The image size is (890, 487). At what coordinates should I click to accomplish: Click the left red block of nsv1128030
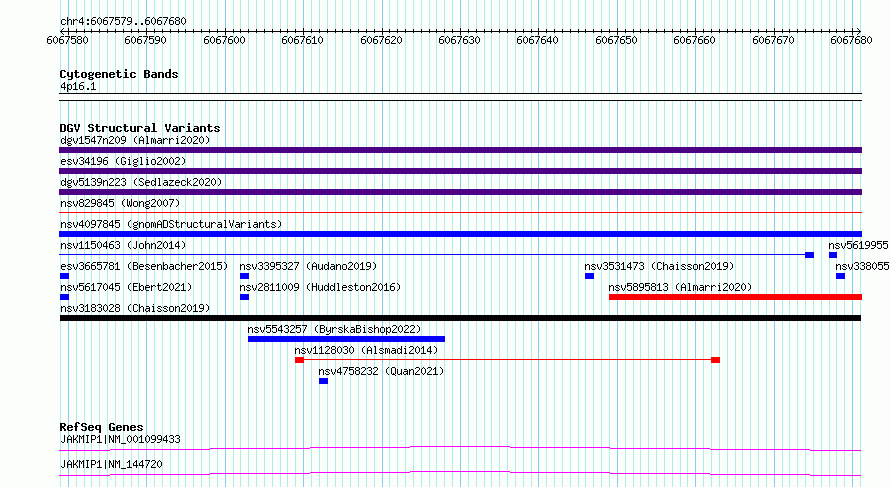(299, 360)
